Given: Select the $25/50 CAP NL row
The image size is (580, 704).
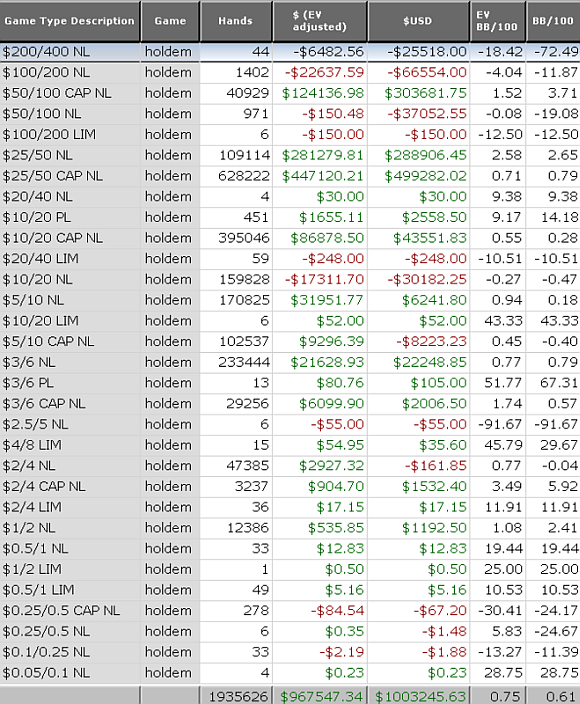Looking at the screenshot, I should [x=290, y=176].
